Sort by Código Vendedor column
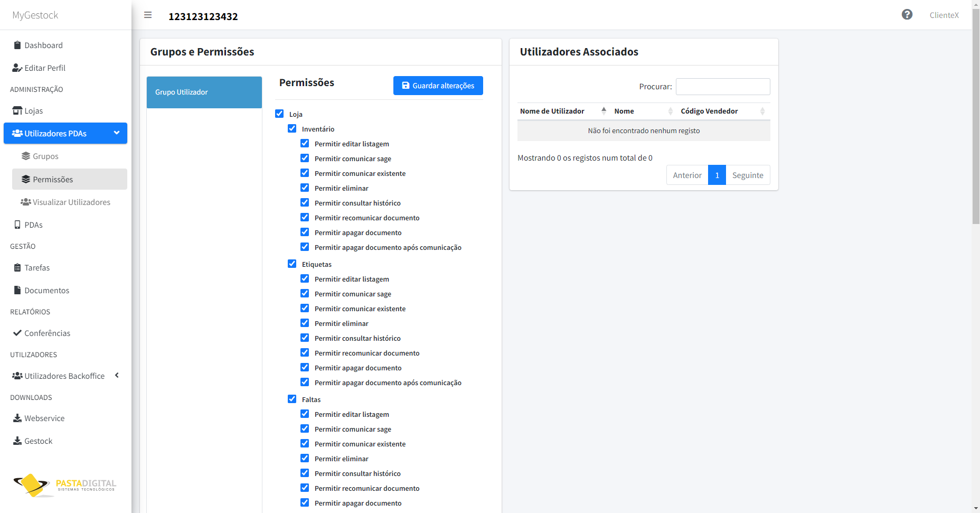Image resolution: width=980 pixels, height=513 pixels. pos(723,111)
